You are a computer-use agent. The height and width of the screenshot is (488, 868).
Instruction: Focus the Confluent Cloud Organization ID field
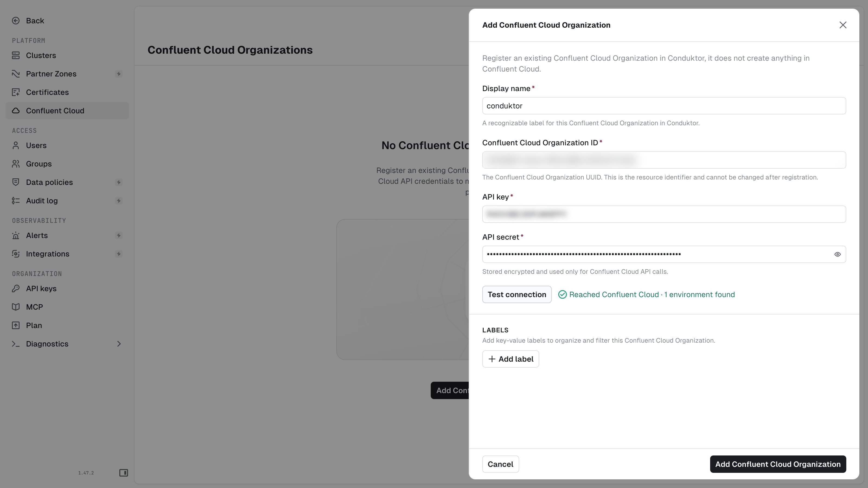(664, 160)
